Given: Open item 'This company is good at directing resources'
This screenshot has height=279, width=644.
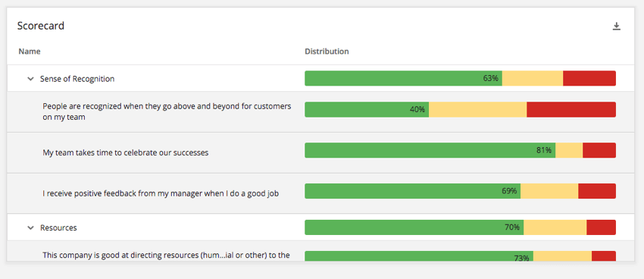Looking at the screenshot, I should click(167, 255).
